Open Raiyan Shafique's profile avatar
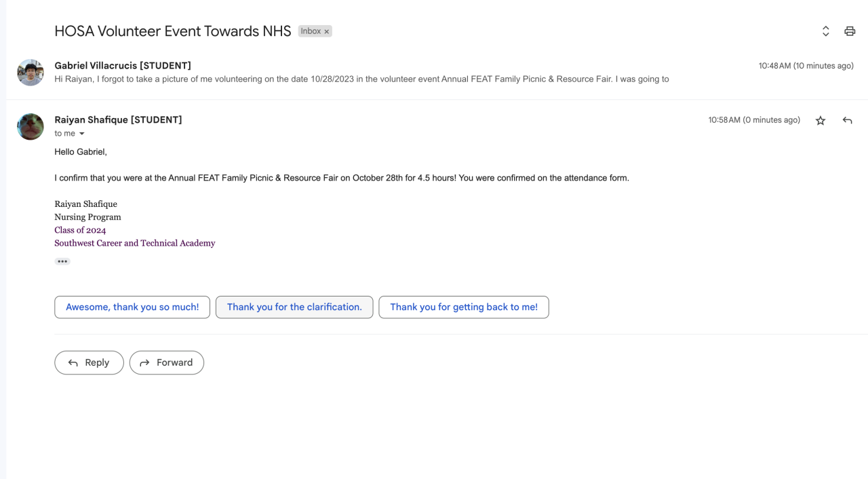The image size is (868, 479). point(31,127)
